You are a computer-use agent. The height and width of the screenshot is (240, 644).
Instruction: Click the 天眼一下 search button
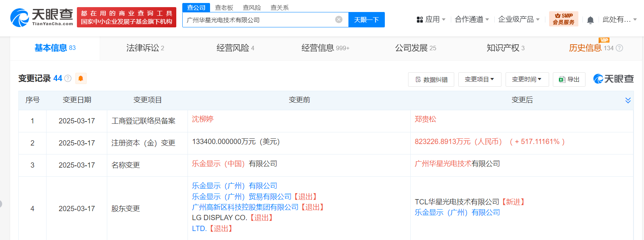tap(366, 19)
